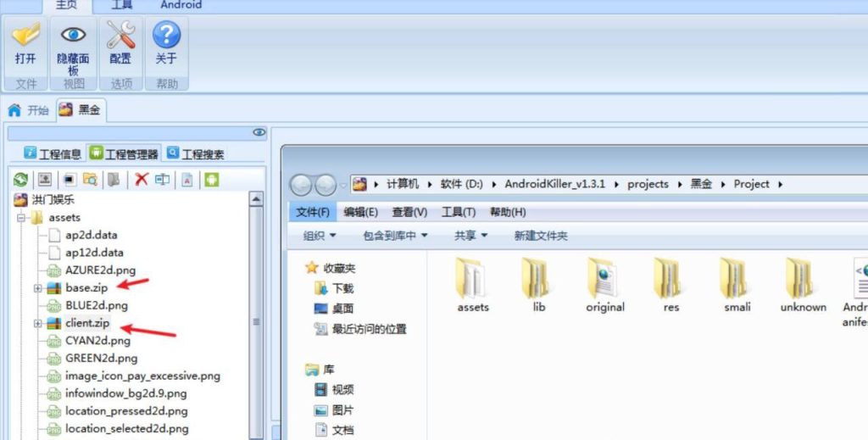Image resolution: width=868 pixels, height=440 pixels.
Task: Click the 打开 open file icon
Action: point(25,34)
